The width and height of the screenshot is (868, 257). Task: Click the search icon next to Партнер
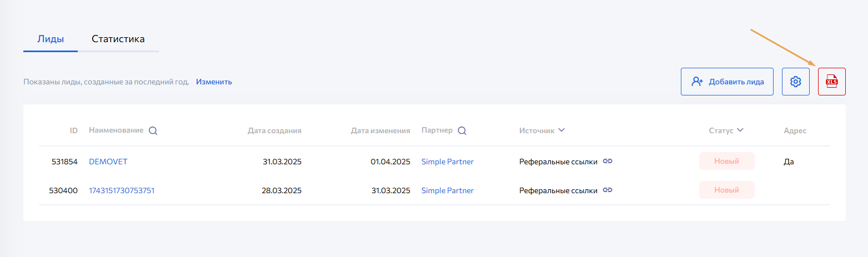[x=462, y=131]
